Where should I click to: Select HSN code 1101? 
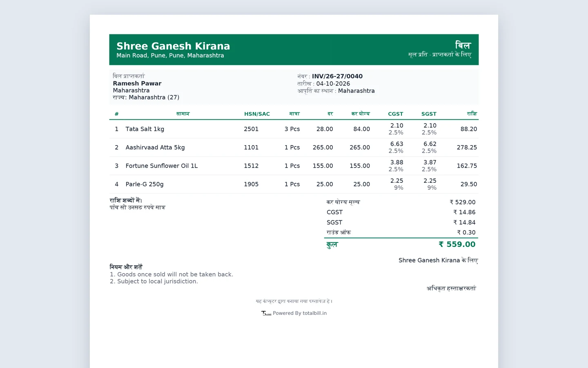(251, 147)
